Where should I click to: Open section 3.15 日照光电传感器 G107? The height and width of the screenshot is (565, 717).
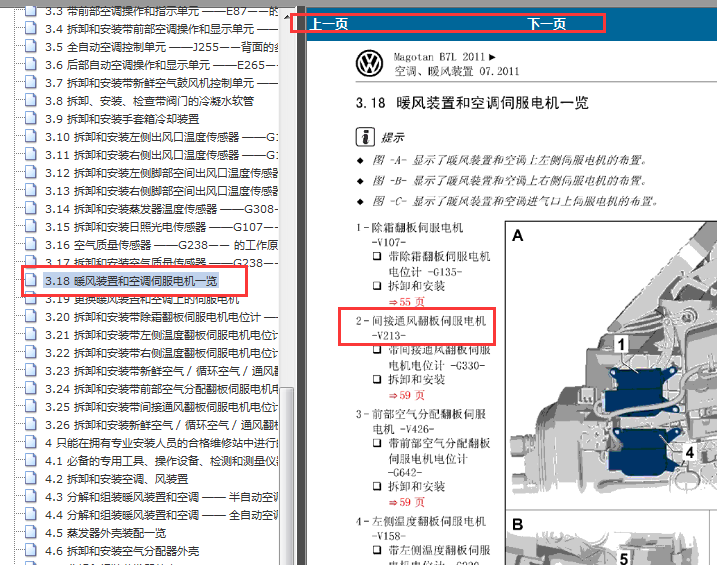click(x=161, y=227)
